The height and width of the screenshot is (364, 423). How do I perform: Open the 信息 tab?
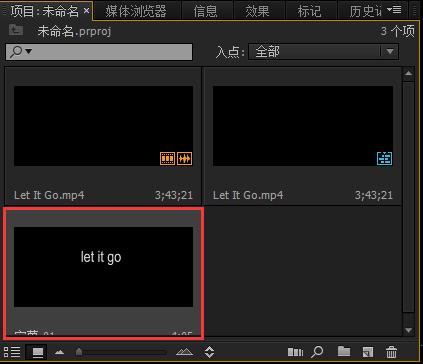(x=205, y=11)
